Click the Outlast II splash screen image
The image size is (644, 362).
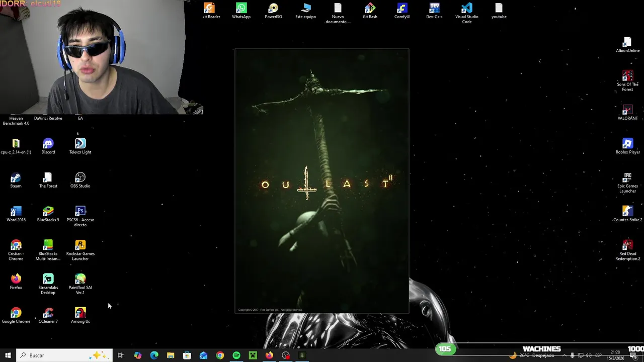(x=321, y=181)
